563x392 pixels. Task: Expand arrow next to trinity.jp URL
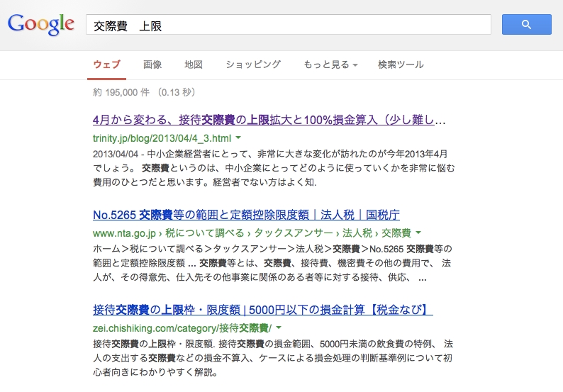pos(238,138)
